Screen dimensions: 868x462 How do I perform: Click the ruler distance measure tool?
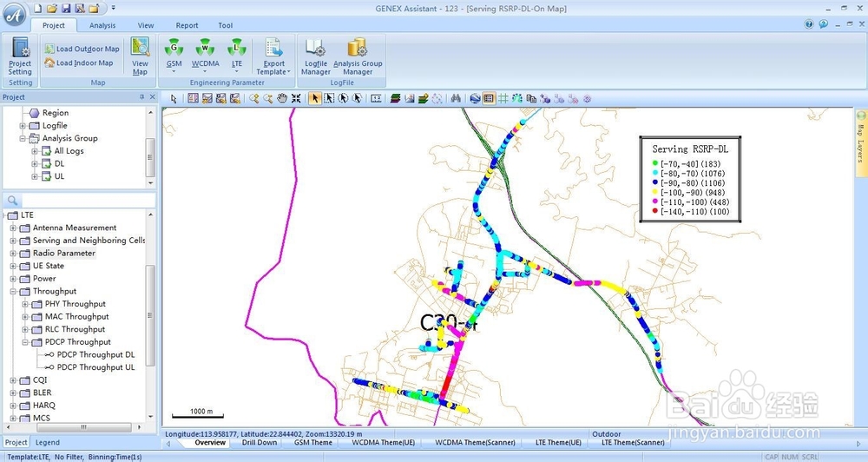click(x=377, y=99)
